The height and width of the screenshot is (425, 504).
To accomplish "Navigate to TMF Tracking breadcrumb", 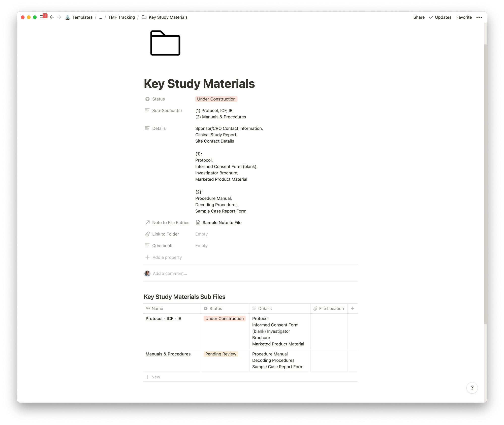I will (x=121, y=17).
